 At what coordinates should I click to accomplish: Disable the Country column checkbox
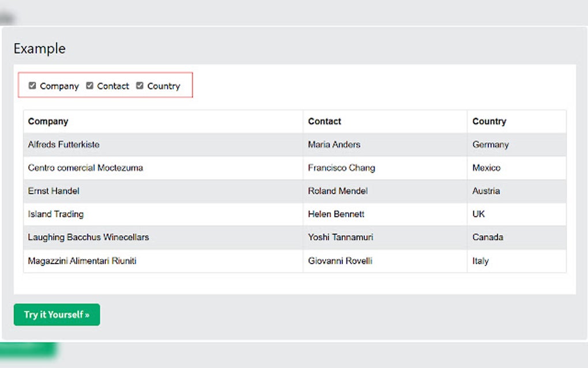click(140, 86)
